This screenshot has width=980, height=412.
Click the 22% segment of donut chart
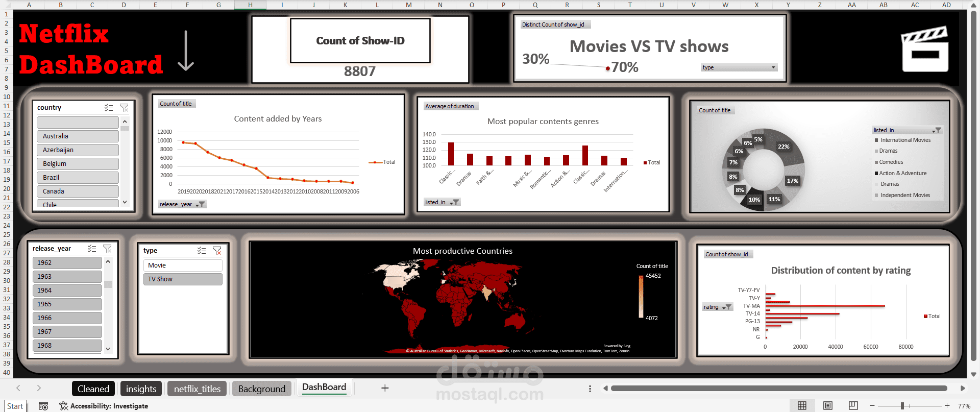(x=783, y=147)
